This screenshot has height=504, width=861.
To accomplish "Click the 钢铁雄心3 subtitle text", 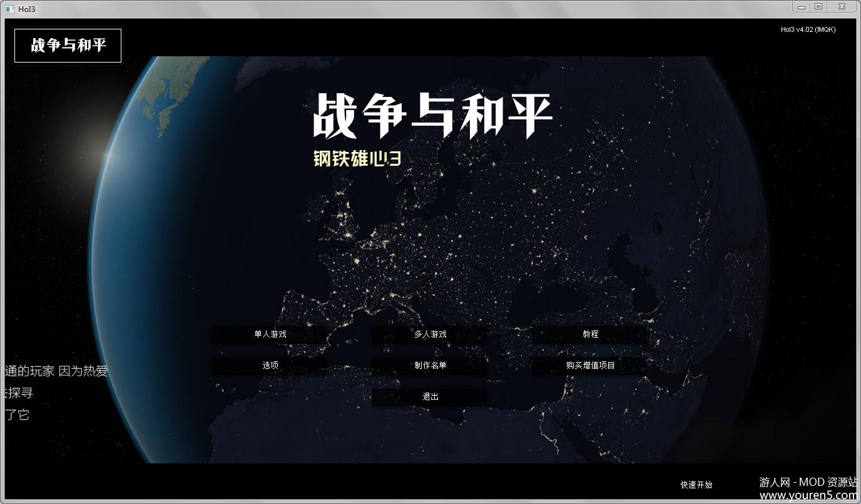I will (x=357, y=158).
